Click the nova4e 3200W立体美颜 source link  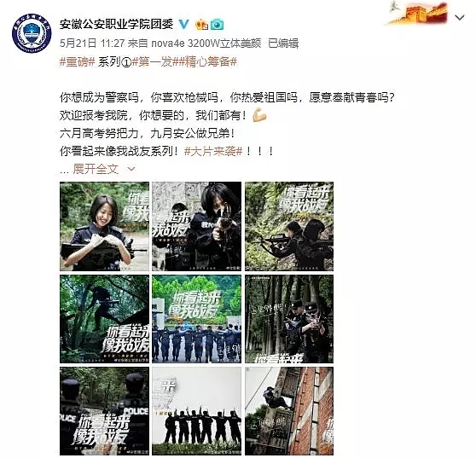point(206,43)
